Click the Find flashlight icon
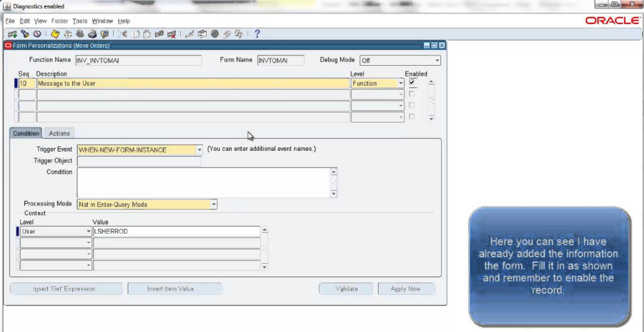This screenshot has width=644, height=332. (25, 34)
